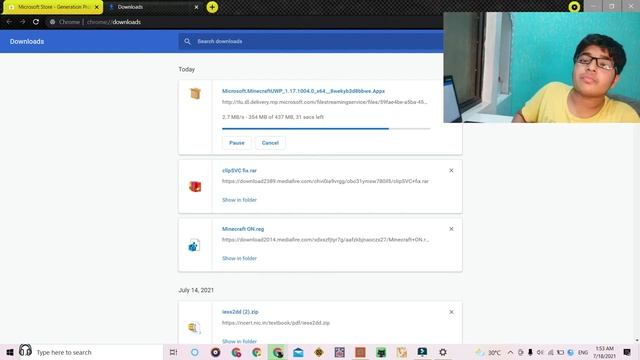Open the weather 30°C taskbar widget
640x360 pixels.
point(488,352)
